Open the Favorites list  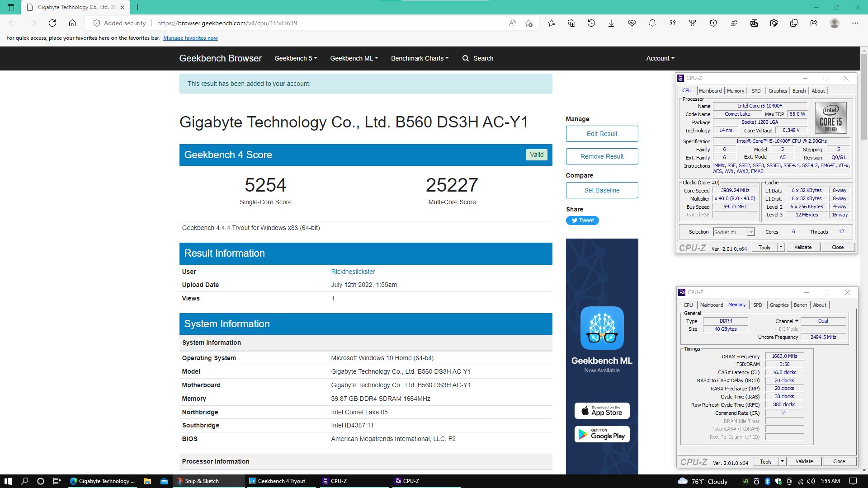pos(552,23)
